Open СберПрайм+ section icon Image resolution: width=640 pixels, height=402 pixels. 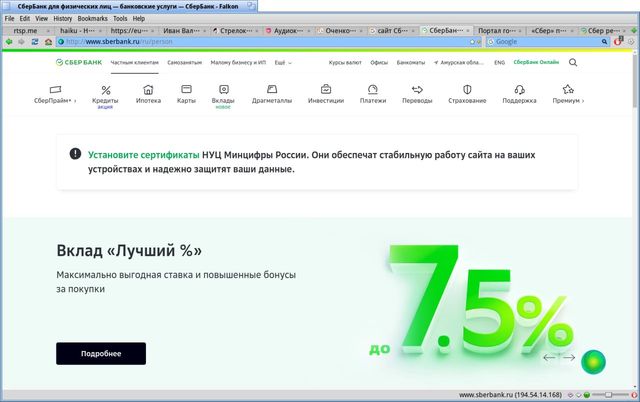click(x=55, y=89)
